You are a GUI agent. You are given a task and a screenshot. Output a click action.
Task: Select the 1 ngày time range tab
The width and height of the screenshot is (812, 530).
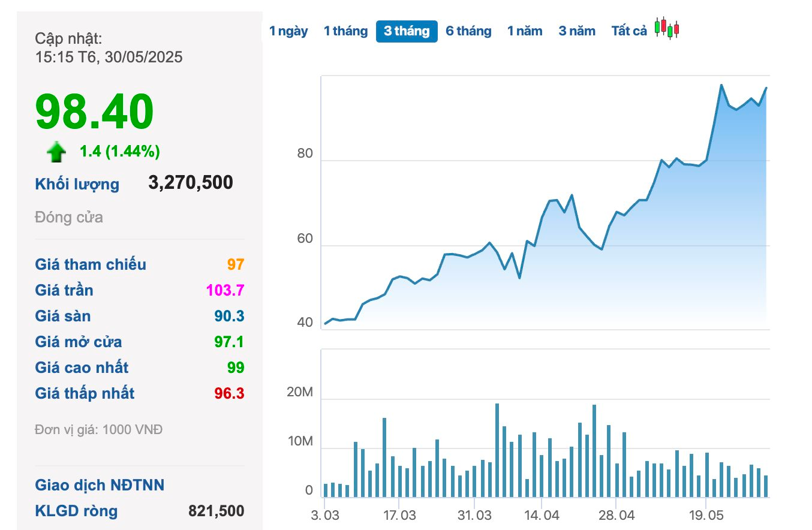point(288,31)
